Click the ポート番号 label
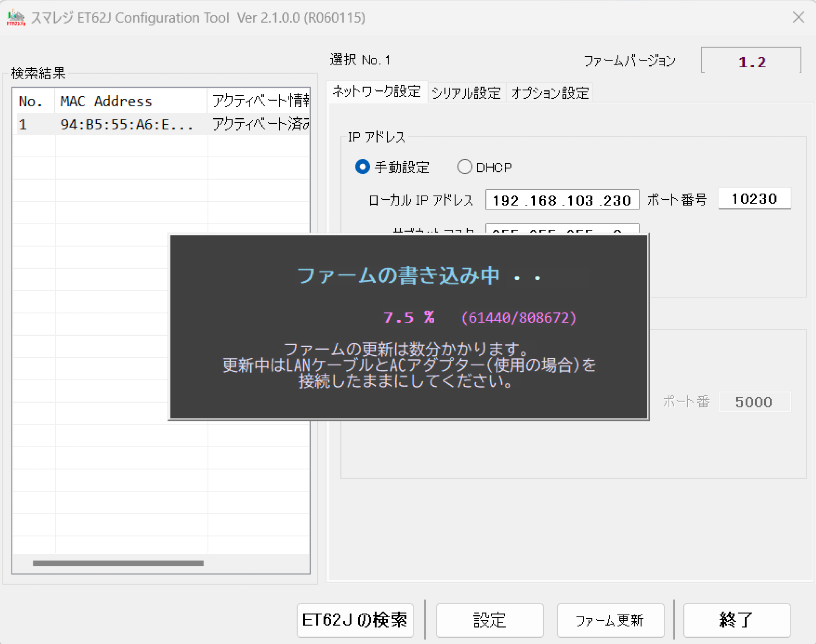Image resolution: width=816 pixels, height=644 pixels. [677, 200]
